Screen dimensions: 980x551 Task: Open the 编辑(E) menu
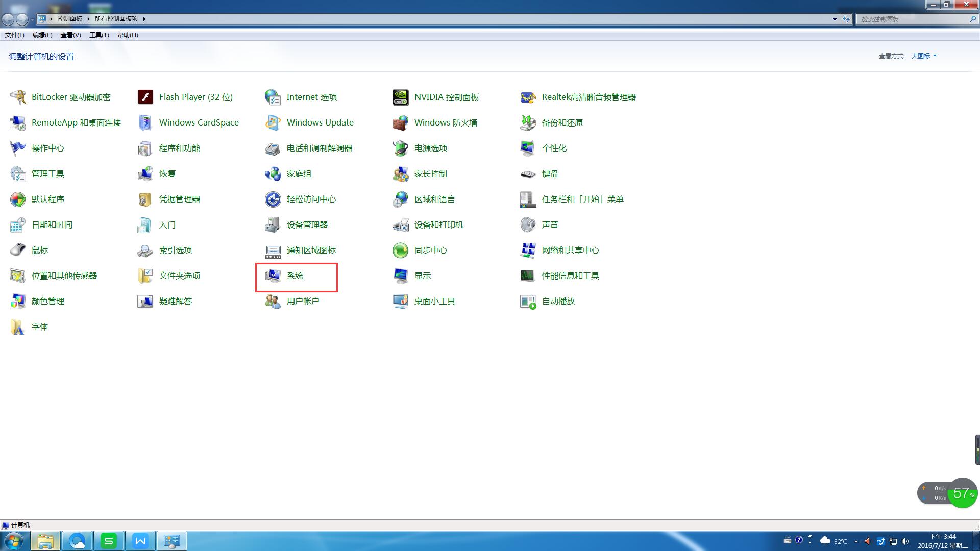click(x=42, y=35)
